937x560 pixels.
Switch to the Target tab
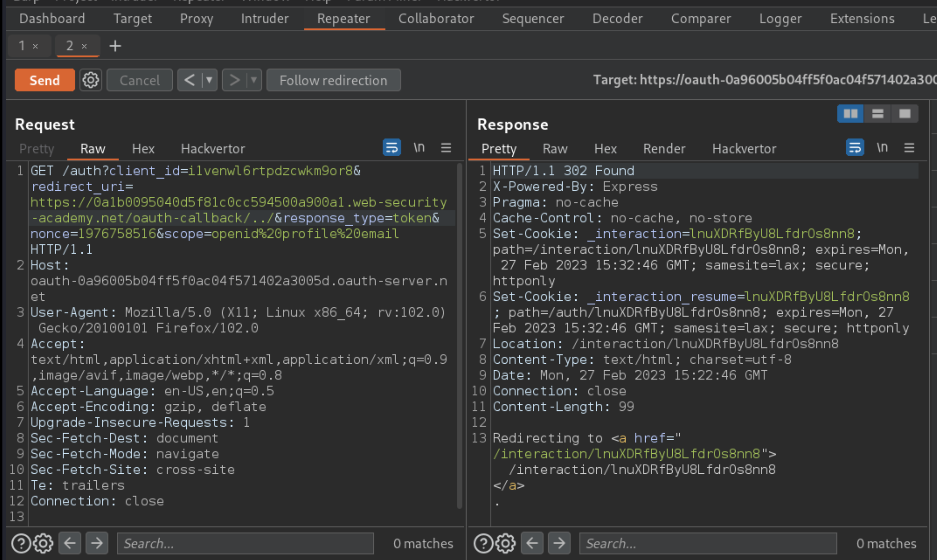click(133, 19)
